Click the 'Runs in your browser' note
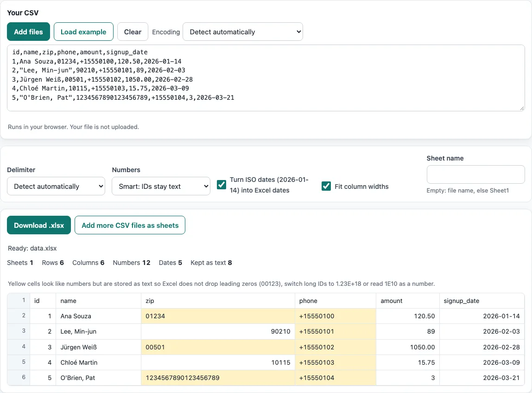Viewport: 532px width, 393px height. coord(73,127)
